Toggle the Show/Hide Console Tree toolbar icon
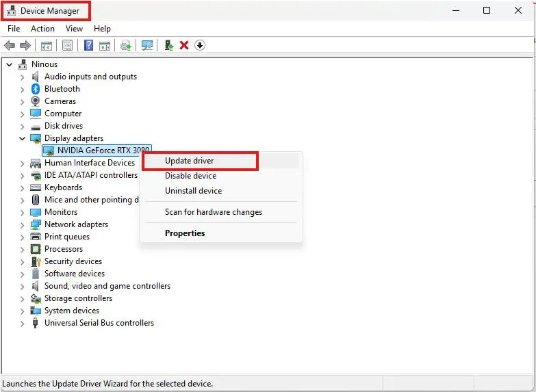The width and height of the screenshot is (536, 392). (x=47, y=45)
